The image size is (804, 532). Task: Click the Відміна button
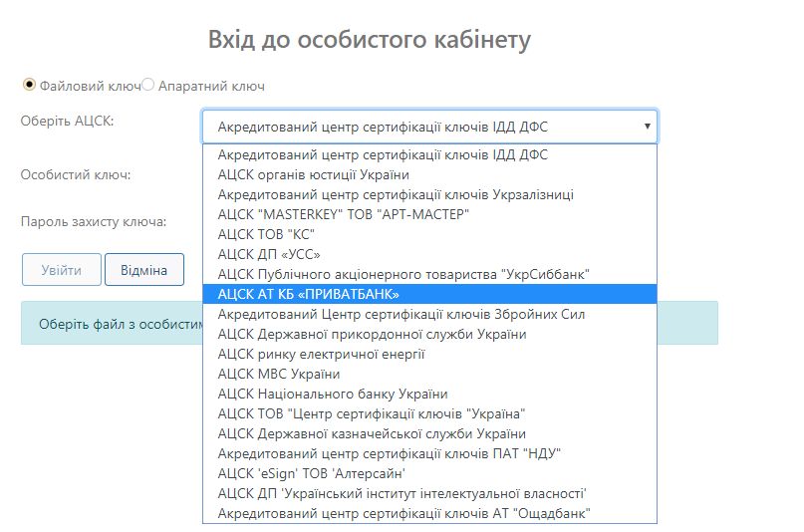(143, 269)
